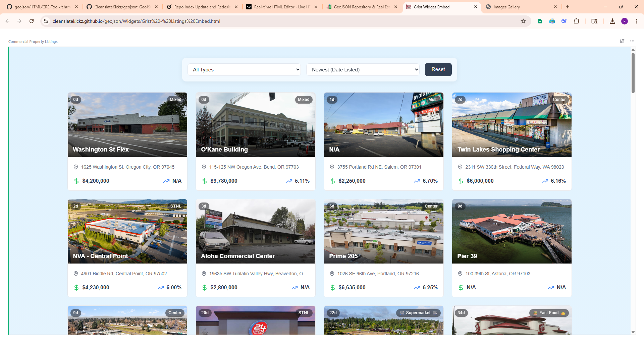The height and width of the screenshot is (346, 644).
Task: Go back to previous page
Action: click(7, 21)
